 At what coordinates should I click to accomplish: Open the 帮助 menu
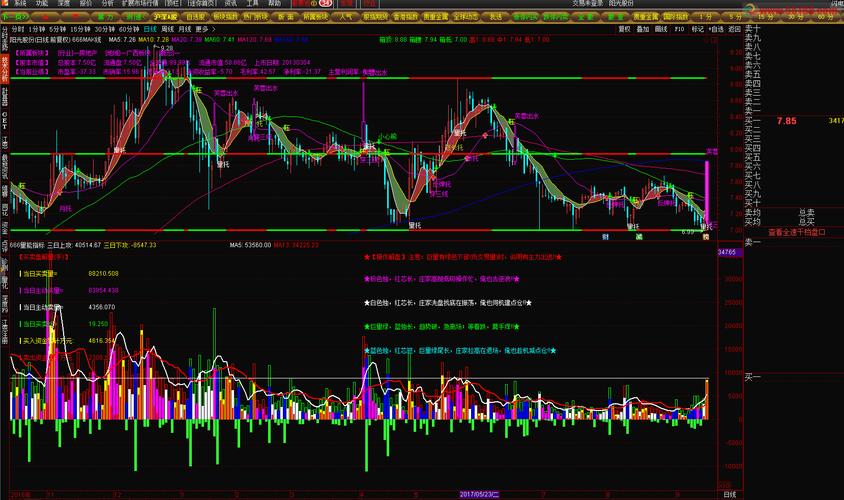tap(275, 4)
